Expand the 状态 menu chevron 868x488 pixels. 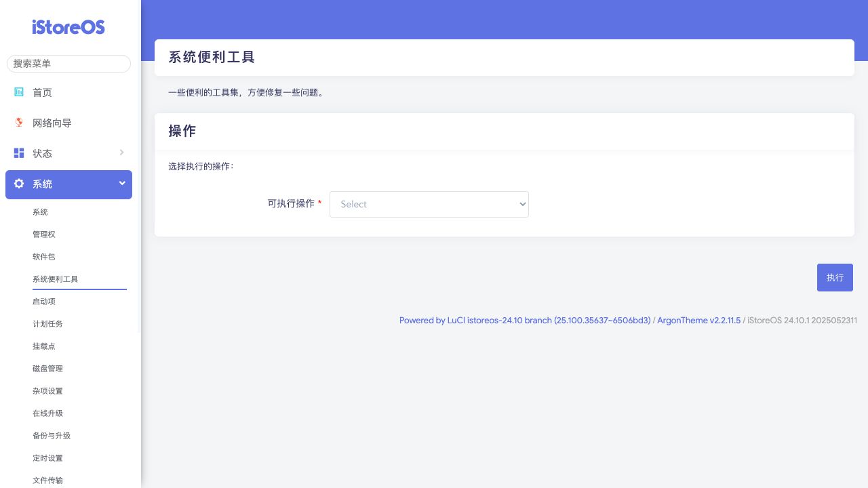tap(121, 152)
